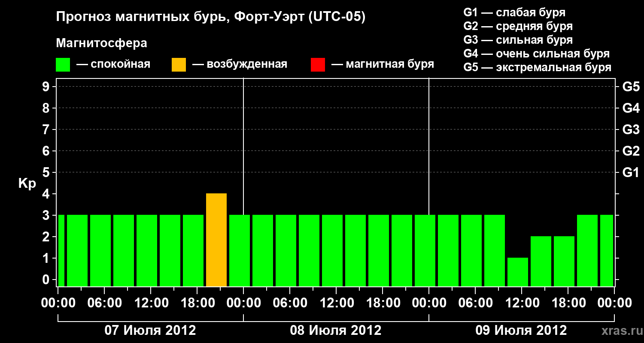Click the '18:00' time label above 09 Июля

click(x=568, y=303)
